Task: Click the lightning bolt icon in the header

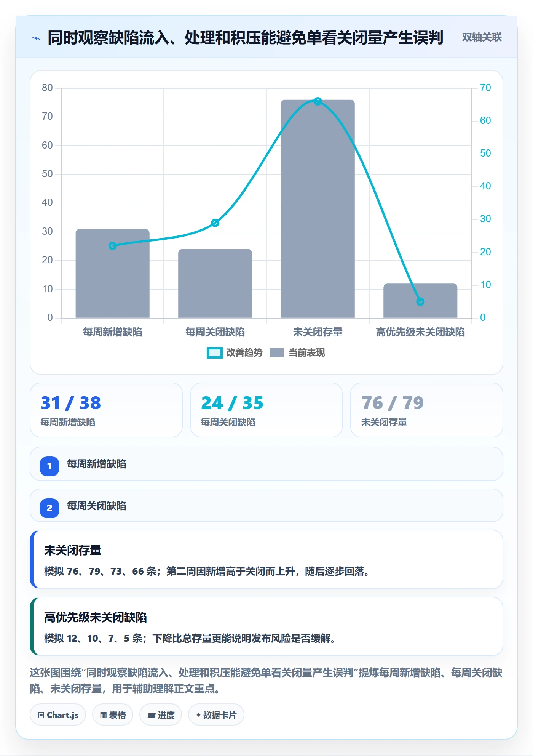Action: pyautogui.click(x=36, y=38)
